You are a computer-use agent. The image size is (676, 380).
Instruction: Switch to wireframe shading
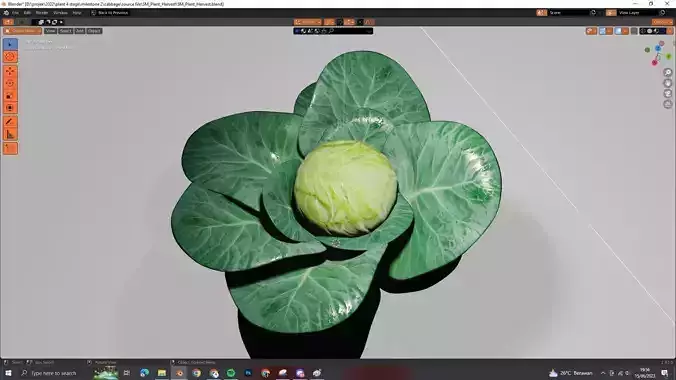(x=643, y=31)
